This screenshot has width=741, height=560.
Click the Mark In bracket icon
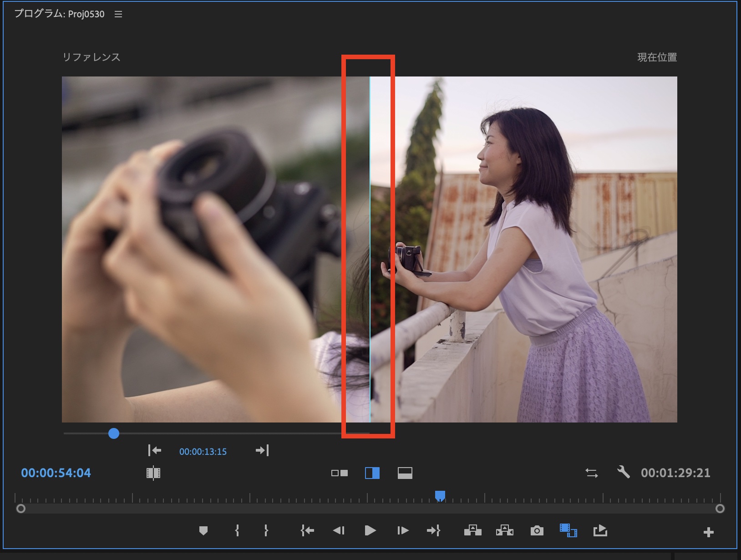[237, 530]
